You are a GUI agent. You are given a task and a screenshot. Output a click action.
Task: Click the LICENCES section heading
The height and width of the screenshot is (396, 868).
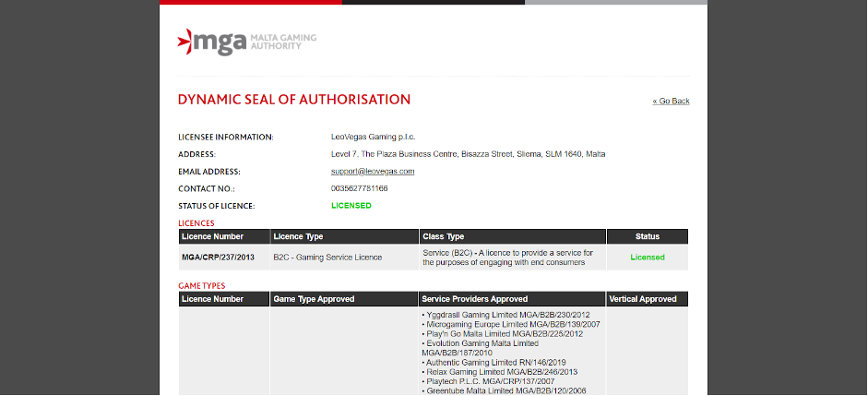coord(196,223)
